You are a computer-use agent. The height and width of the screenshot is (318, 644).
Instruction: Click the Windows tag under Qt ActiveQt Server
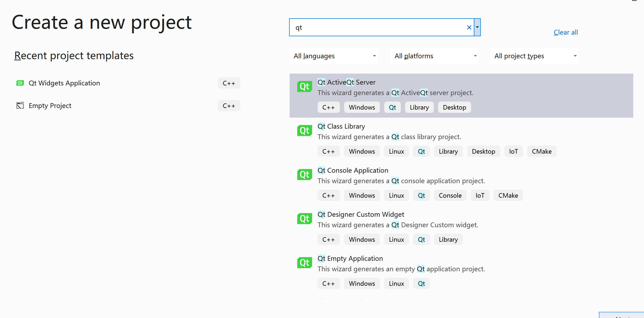(362, 107)
